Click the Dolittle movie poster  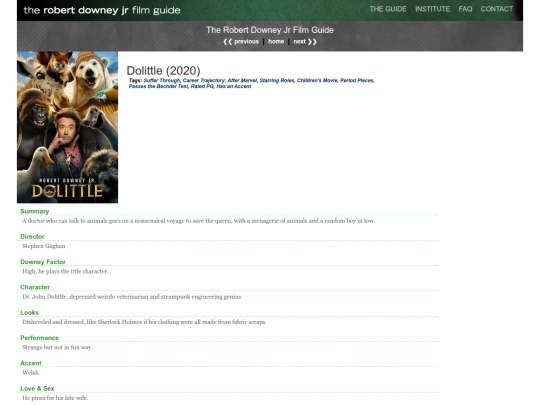point(68,127)
